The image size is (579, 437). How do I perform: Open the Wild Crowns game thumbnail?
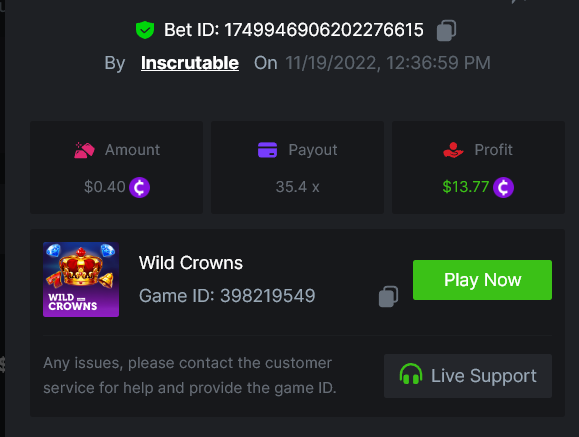pyautogui.click(x=81, y=279)
